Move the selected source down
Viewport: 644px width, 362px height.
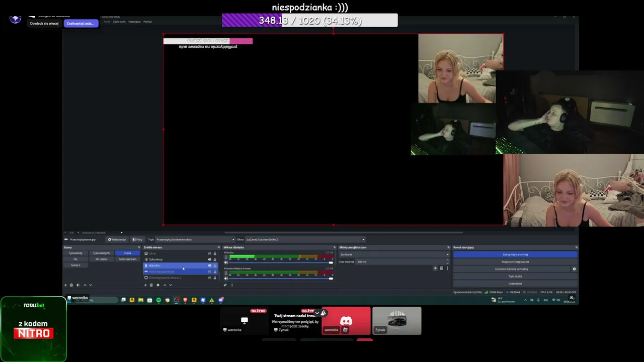point(171,285)
